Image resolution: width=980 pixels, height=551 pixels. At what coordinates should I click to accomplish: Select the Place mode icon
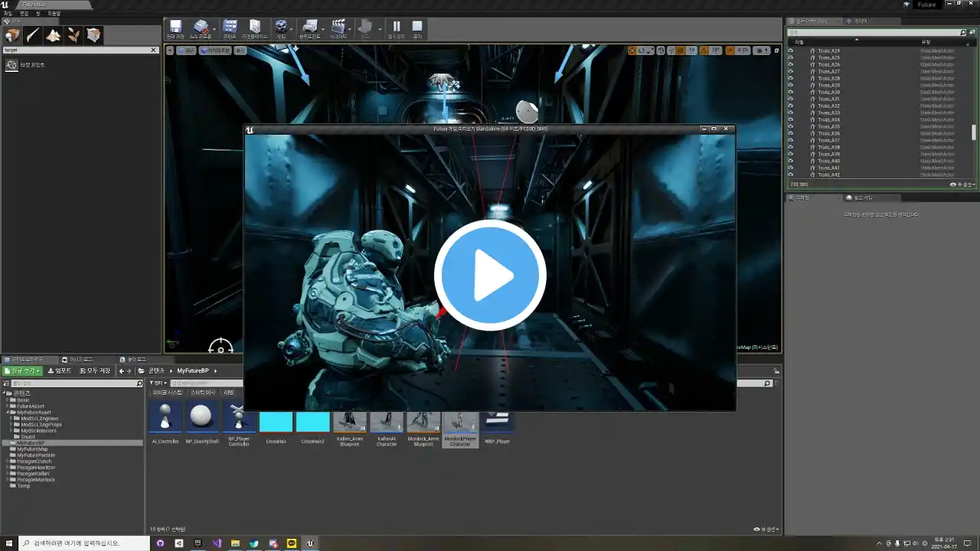(11, 35)
